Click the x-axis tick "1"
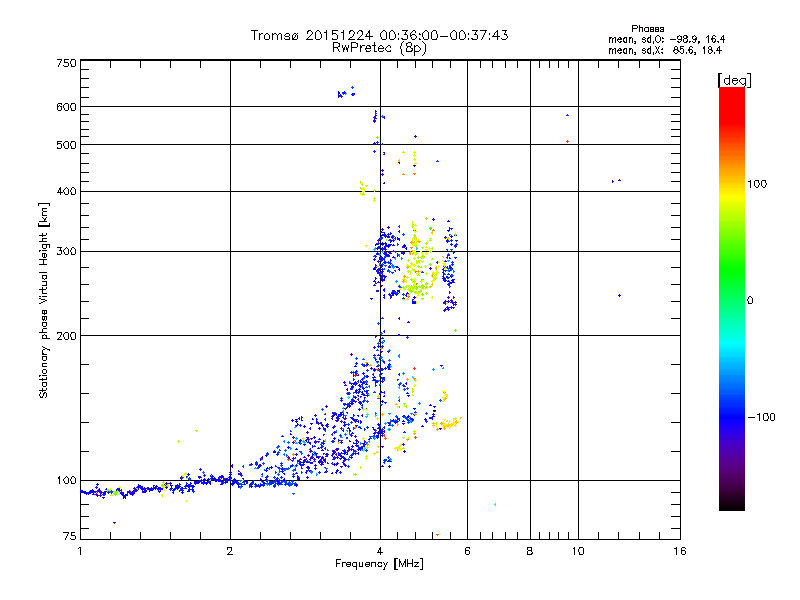This screenshot has width=800, height=600. point(80,551)
